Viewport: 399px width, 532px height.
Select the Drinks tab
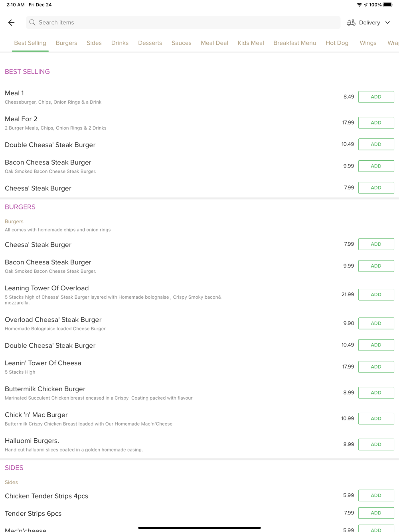120,43
